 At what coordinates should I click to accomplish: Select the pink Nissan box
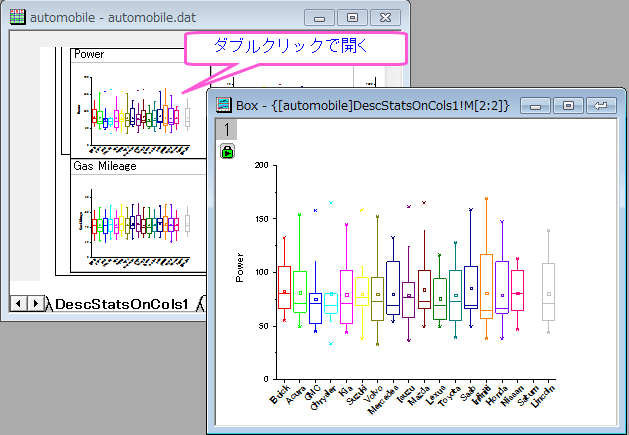pos(517,291)
